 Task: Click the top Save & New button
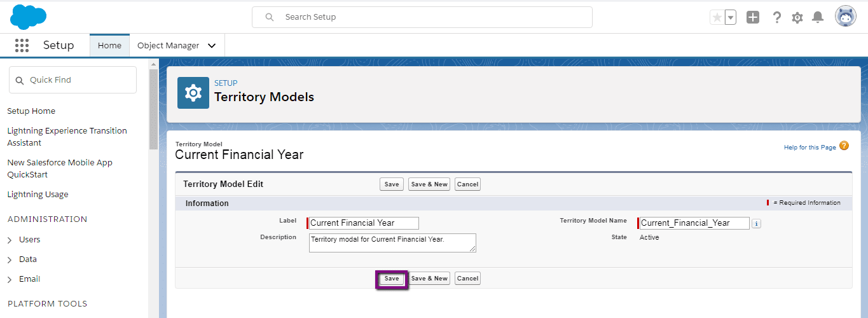tap(429, 184)
